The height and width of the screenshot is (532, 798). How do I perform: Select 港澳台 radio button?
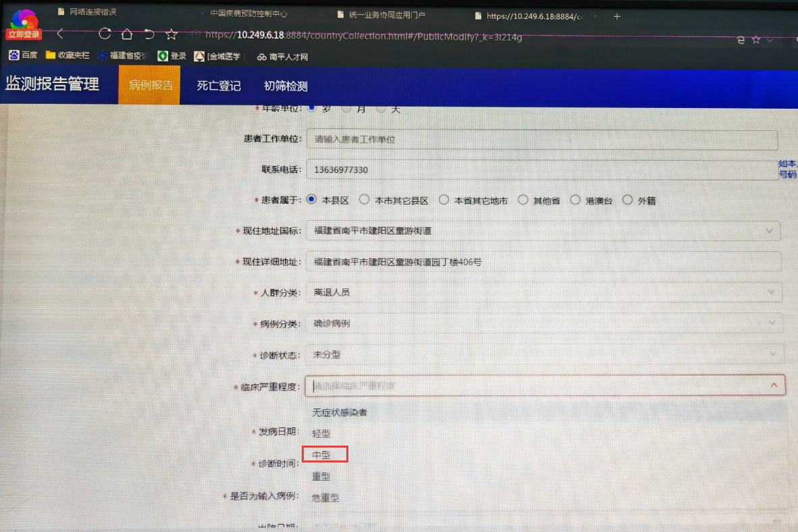(575, 200)
